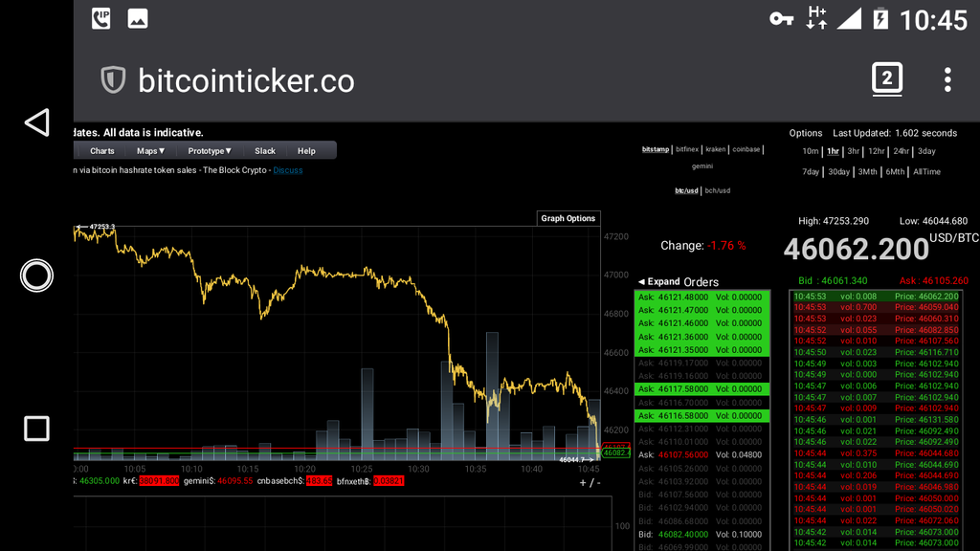Set chart range to 3day
Viewport: 980px width, 551px height.
pos(926,151)
